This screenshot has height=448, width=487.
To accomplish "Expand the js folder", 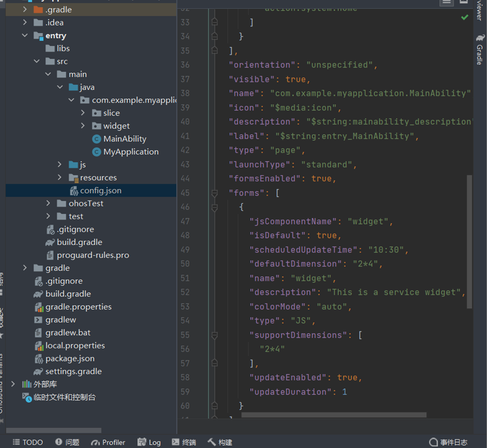I will pos(60,164).
